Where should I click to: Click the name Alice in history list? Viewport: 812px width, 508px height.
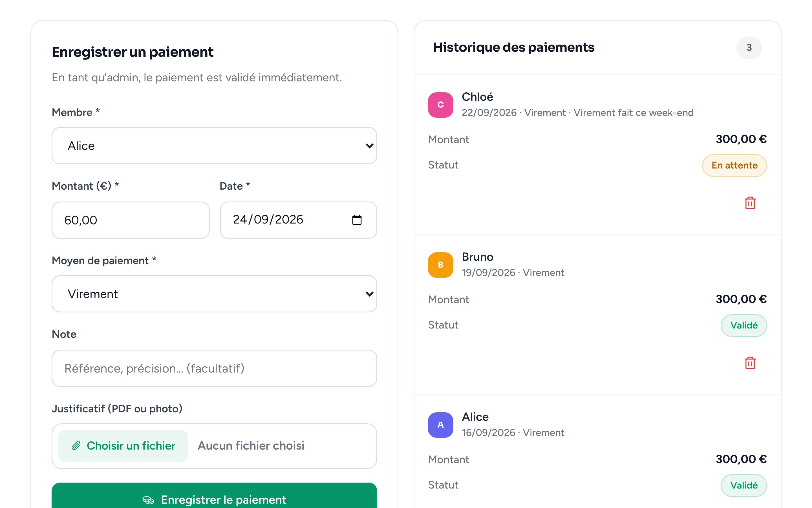(475, 417)
